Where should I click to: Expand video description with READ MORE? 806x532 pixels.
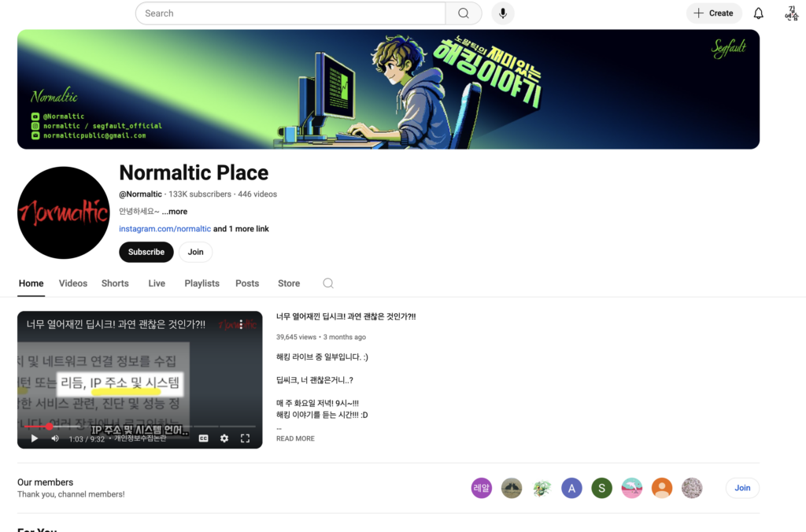click(x=296, y=438)
